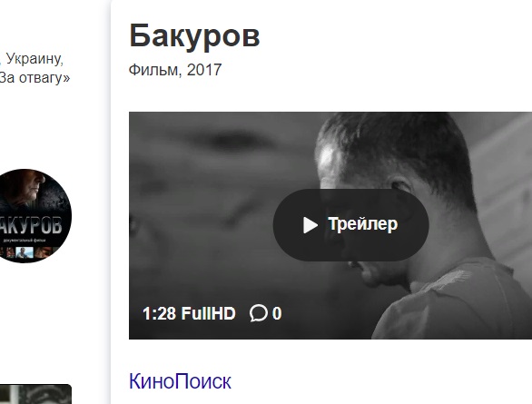Click the comment speech bubble icon
Viewport: 532px width, 404px height.
259,312
